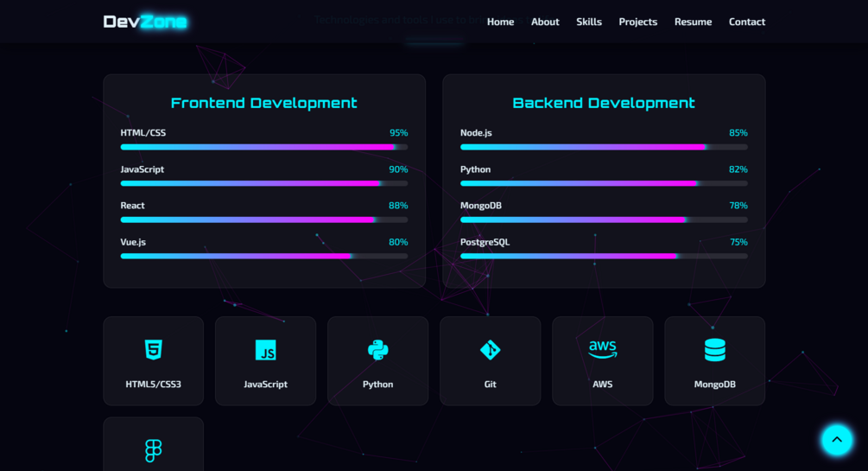Click the Python logo icon

[378, 350]
